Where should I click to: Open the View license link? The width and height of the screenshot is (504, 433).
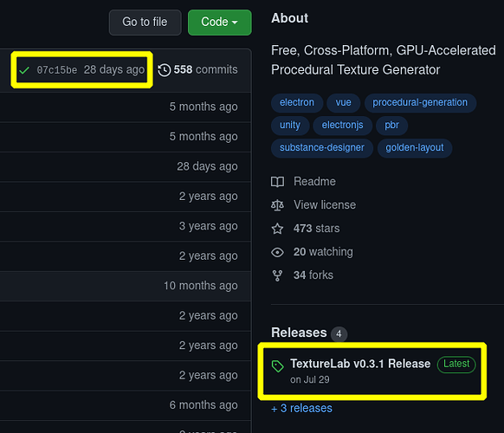[x=325, y=205]
